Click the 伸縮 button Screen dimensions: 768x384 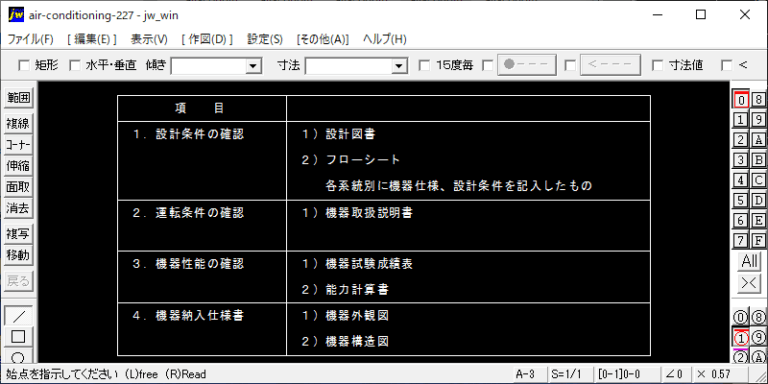(x=18, y=166)
